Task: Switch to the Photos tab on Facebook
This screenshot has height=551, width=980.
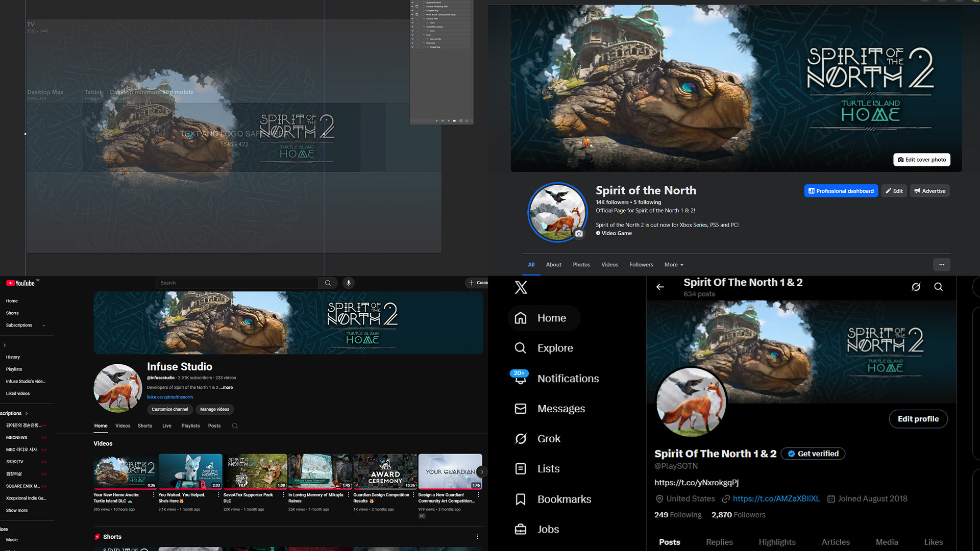Action: (x=581, y=265)
